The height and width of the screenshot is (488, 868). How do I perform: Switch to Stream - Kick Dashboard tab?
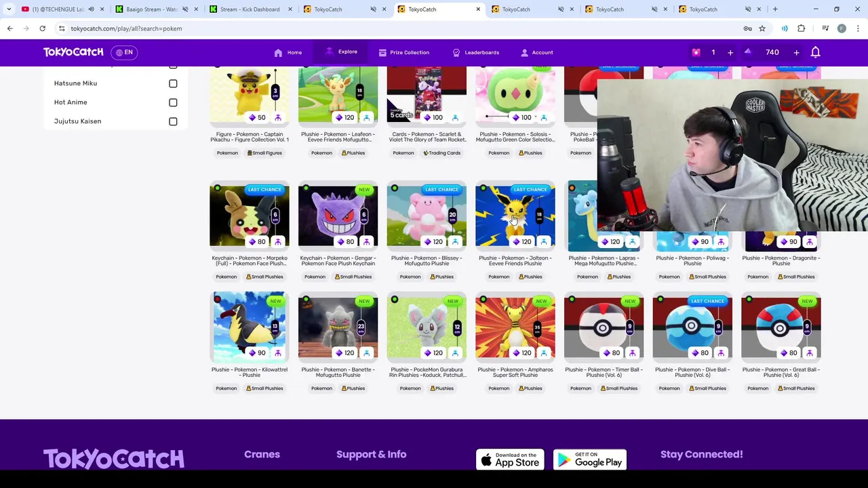click(250, 9)
